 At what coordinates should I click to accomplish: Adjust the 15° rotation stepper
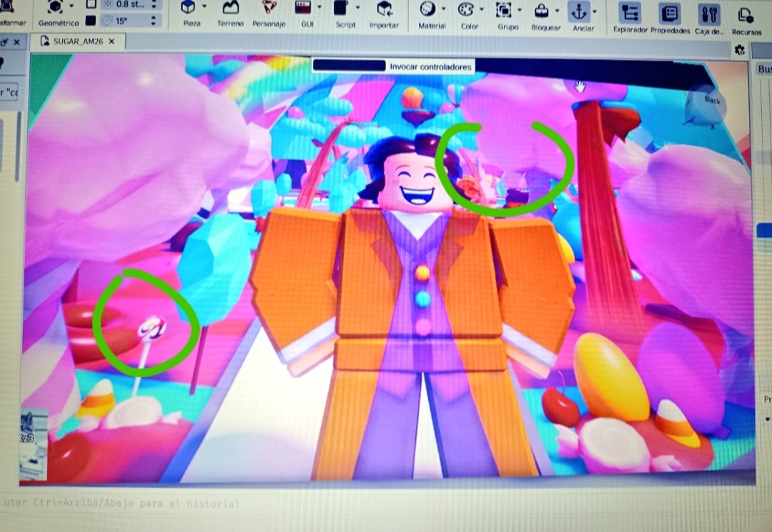(154, 21)
